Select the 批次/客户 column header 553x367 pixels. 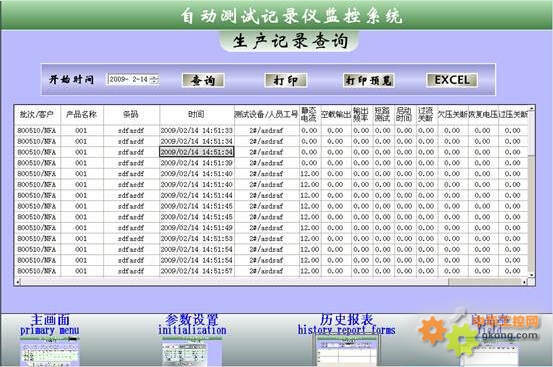[x=37, y=115]
